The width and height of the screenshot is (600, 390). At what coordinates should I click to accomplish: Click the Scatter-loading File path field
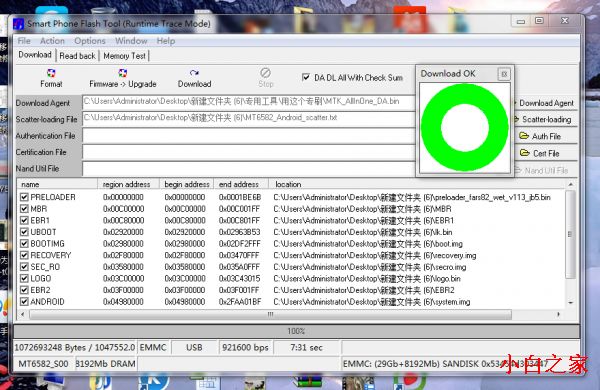[x=249, y=119]
